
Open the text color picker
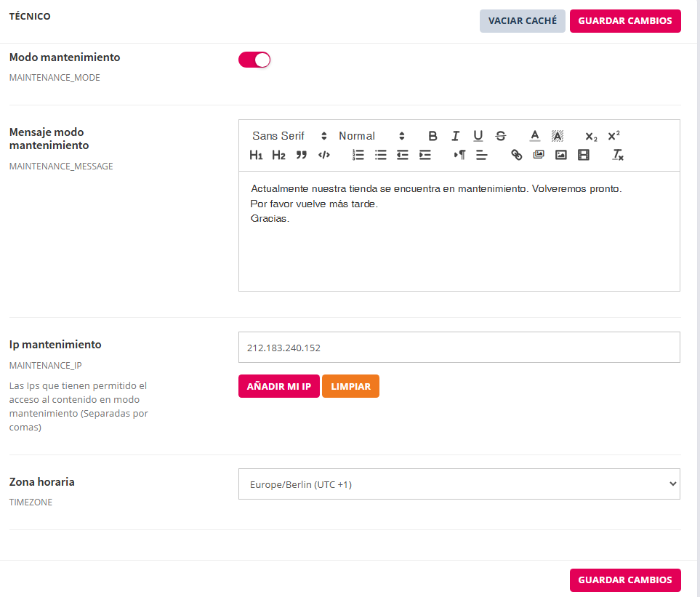(x=535, y=136)
